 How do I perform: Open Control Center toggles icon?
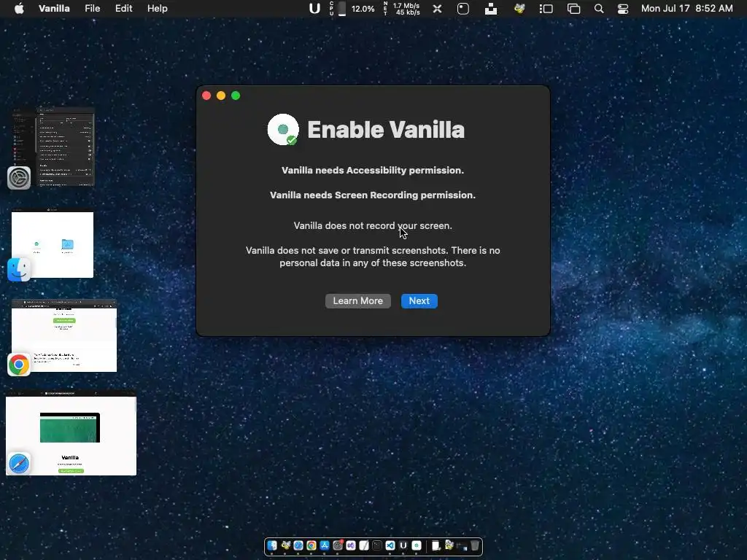tap(623, 9)
